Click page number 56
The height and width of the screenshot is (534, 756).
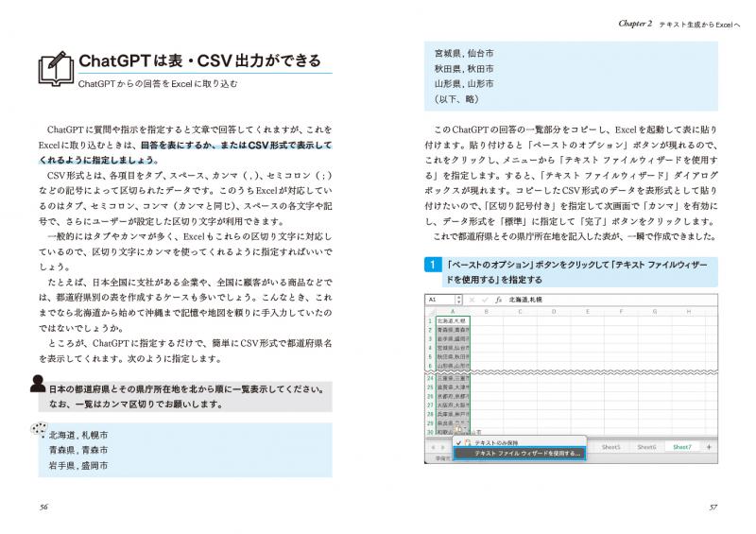point(43,507)
